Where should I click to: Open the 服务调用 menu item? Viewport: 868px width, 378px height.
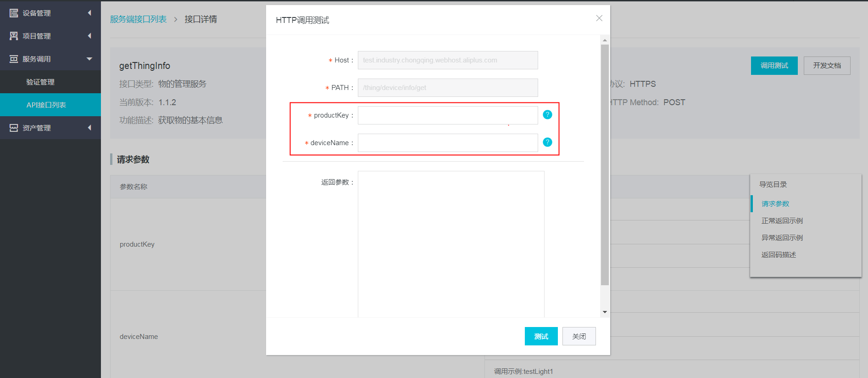pos(50,59)
